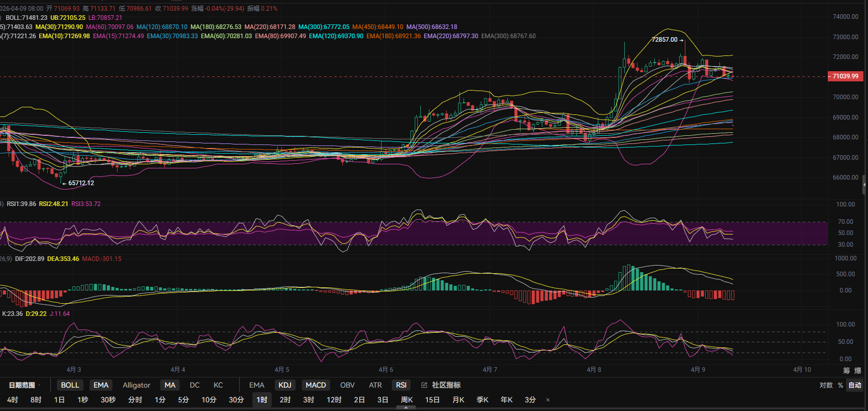Click the 4月 7 date on time axis
Viewport: 868px width, 411px height.
[x=490, y=370]
